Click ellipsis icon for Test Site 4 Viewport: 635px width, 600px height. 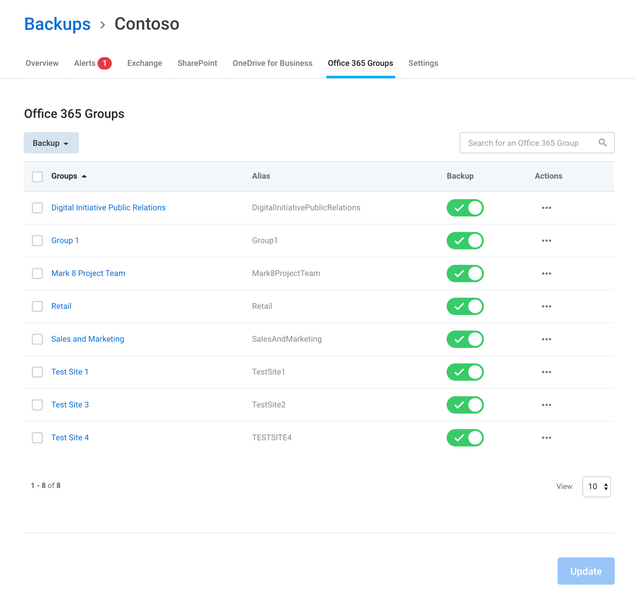(546, 438)
